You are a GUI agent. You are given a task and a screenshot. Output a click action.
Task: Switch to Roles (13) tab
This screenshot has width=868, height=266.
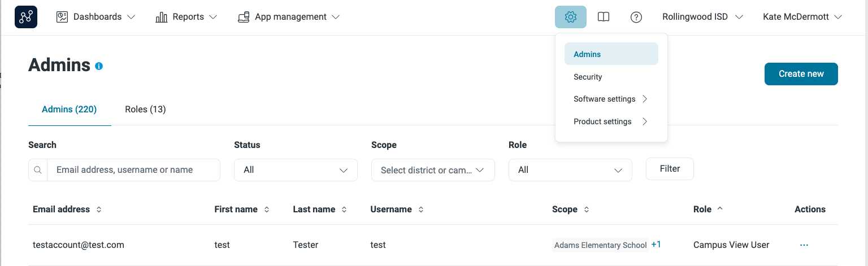tap(145, 110)
